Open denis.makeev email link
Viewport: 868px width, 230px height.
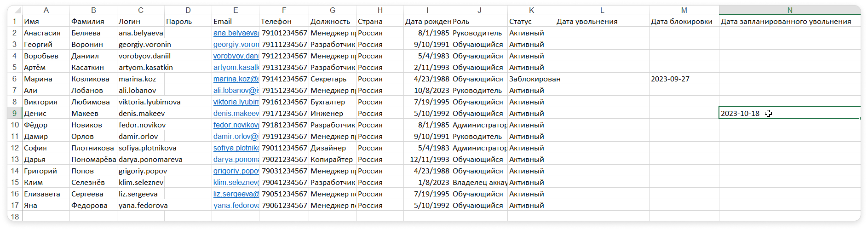click(236, 113)
